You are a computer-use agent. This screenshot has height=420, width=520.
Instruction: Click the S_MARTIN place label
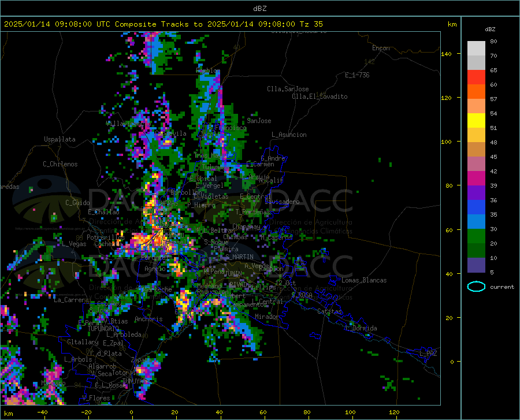239,257
